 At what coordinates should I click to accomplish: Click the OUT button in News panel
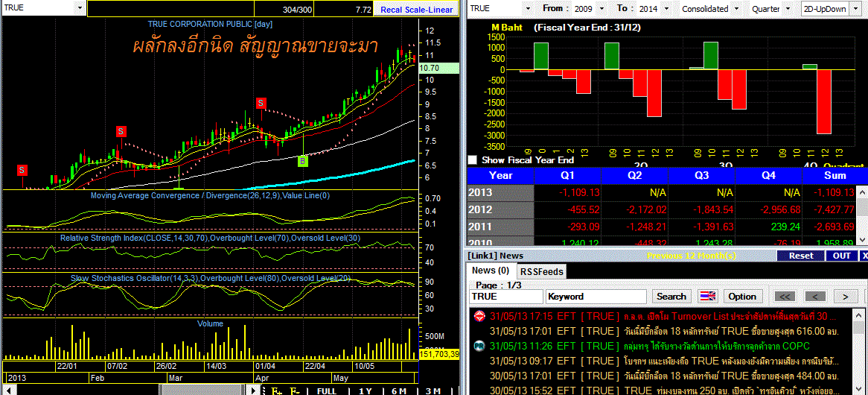pyautogui.click(x=841, y=256)
